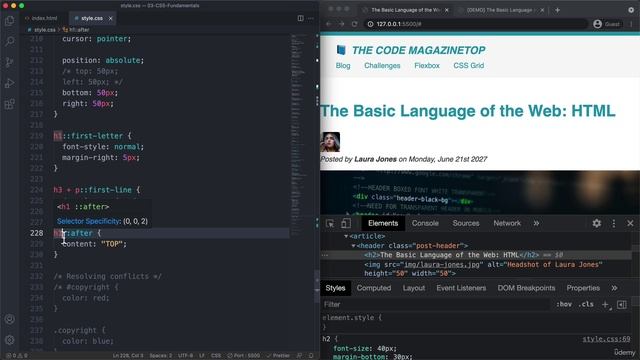Open the style.css:69 source link
Screen dimensions: 640x360
tap(606, 339)
